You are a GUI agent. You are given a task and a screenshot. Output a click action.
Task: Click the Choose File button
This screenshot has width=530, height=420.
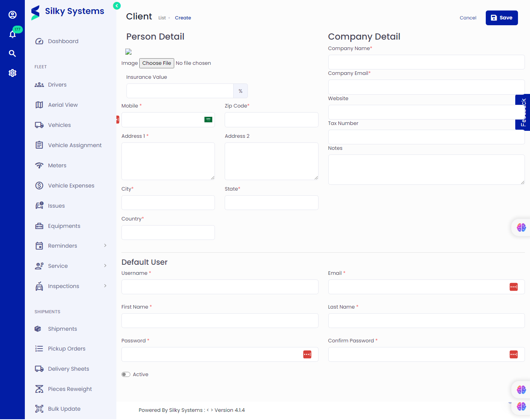[156, 63]
